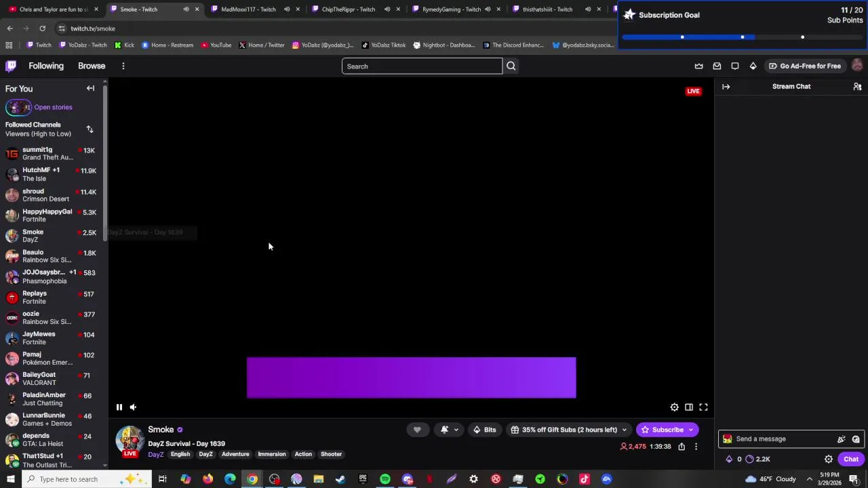The height and width of the screenshot is (488, 868).
Task: Click the Bits button
Action: [x=484, y=430]
